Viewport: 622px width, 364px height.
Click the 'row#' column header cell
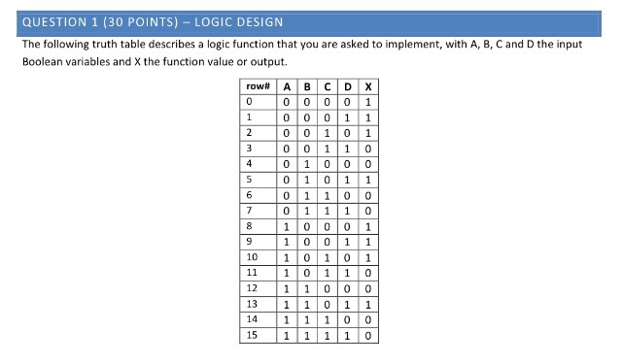(x=259, y=86)
